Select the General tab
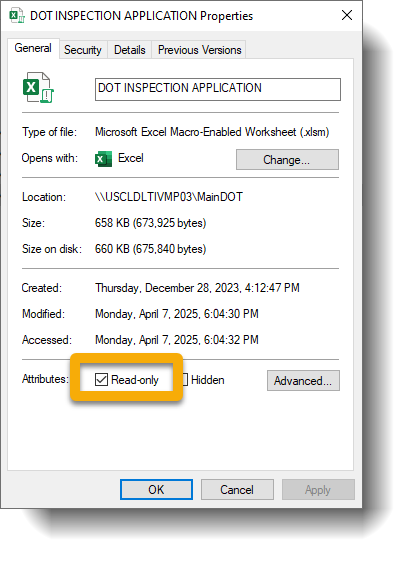 point(33,48)
